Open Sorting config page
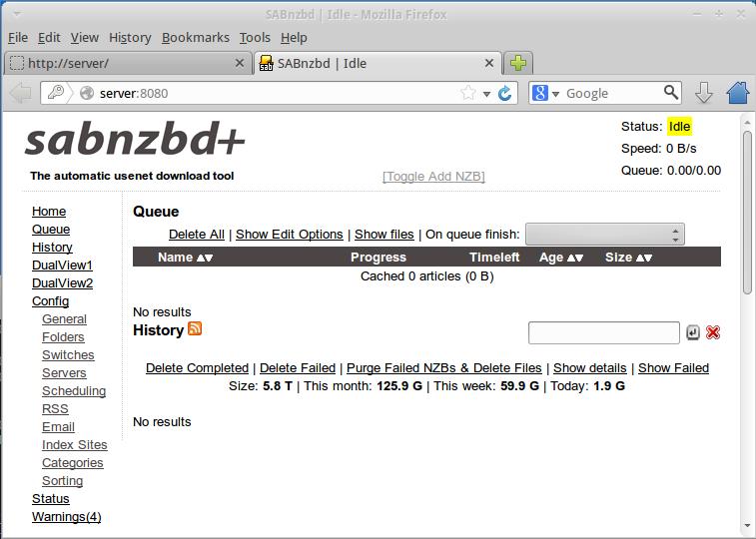The height and width of the screenshot is (539, 756). [x=62, y=481]
